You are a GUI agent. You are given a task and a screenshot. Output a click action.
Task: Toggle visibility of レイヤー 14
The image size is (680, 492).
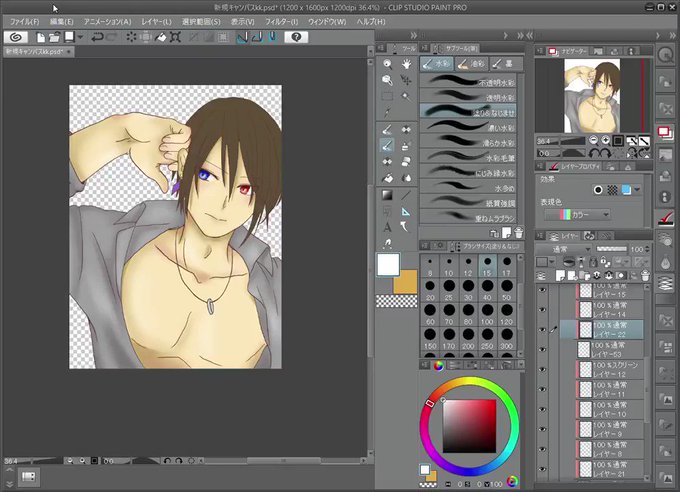point(543,310)
